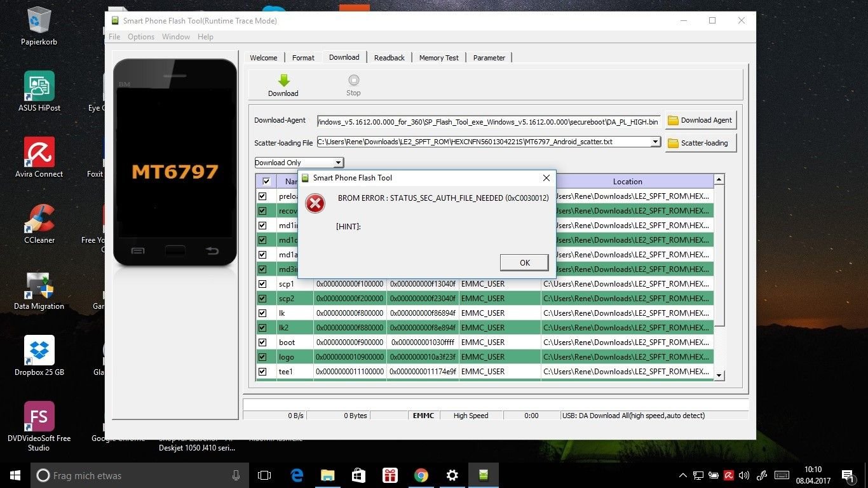Show hidden tray icons chevron

pos(683,475)
